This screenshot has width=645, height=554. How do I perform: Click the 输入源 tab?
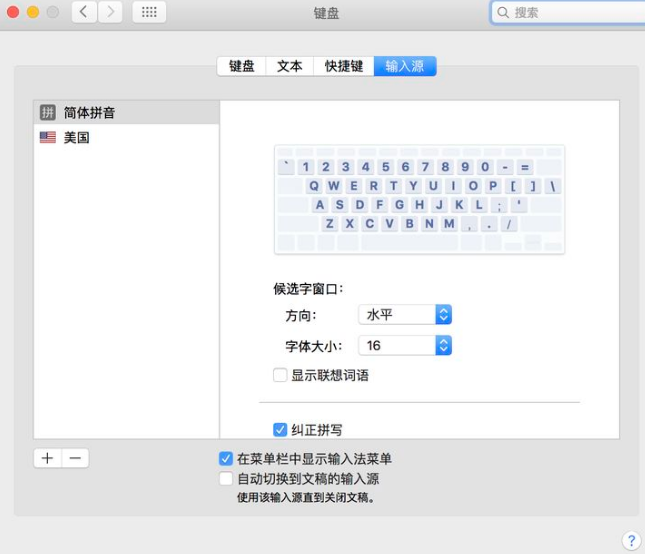405,66
